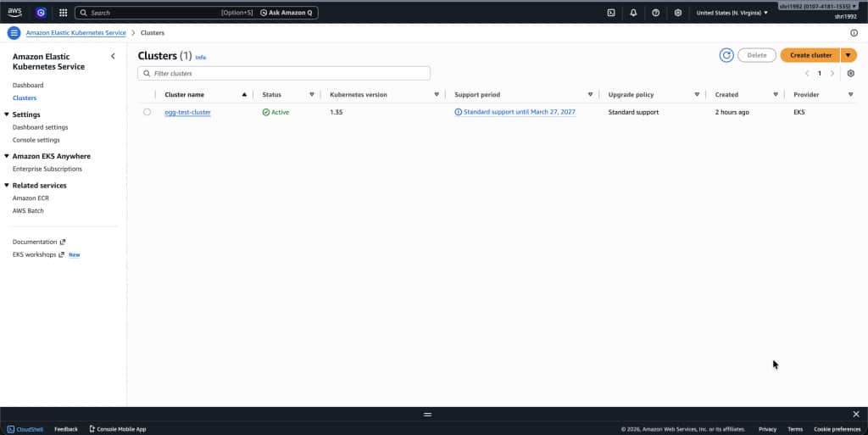Image resolution: width=868 pixels, height=435 pixels.
Task: Open Console Mobile App link
Action: click(x=117, y=429)
